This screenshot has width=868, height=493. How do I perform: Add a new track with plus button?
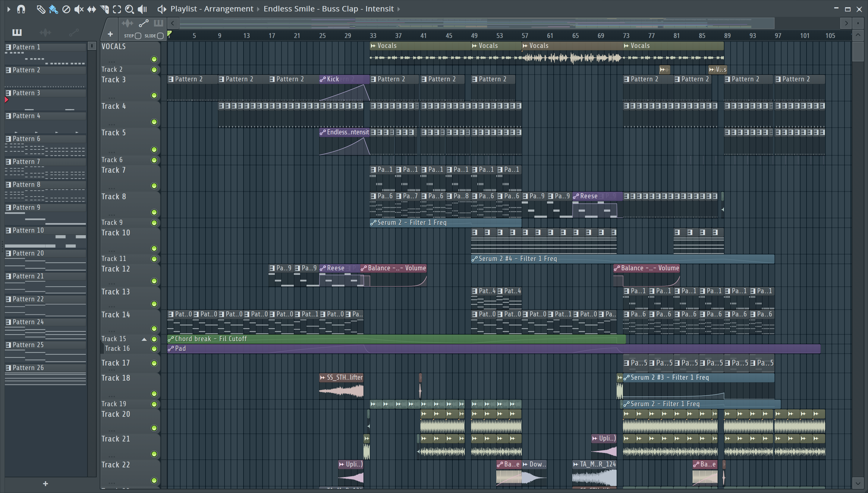[110, 34]
